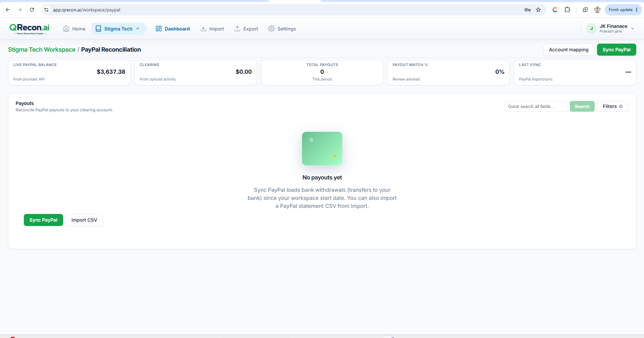Open the browser extensions puzzle icon
The image size is (644, 338).
click(567, 10)
